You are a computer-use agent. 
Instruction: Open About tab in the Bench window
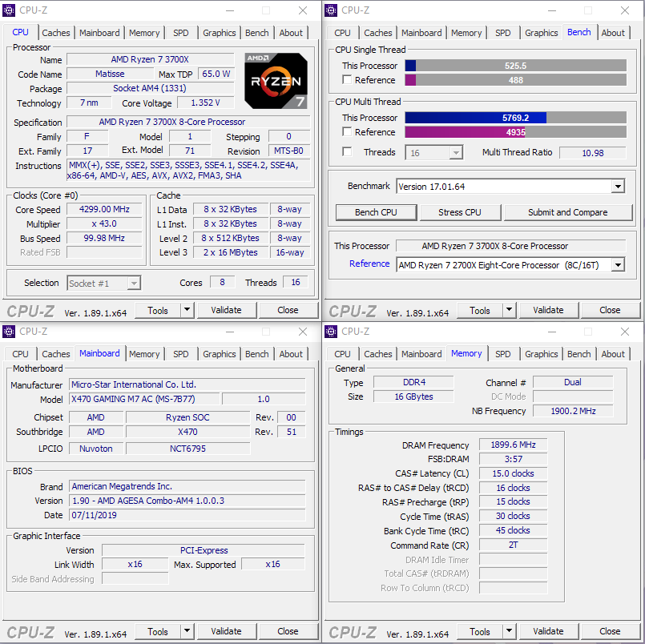coord(613,33)
